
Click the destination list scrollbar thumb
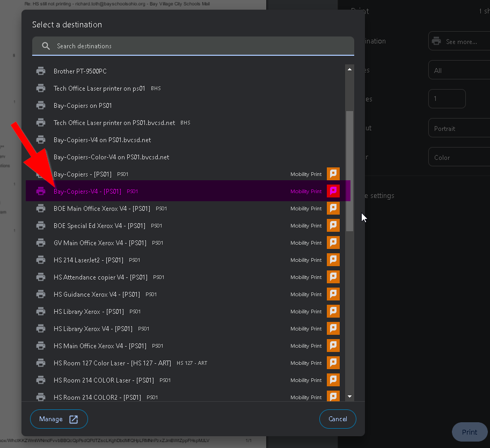349,171
